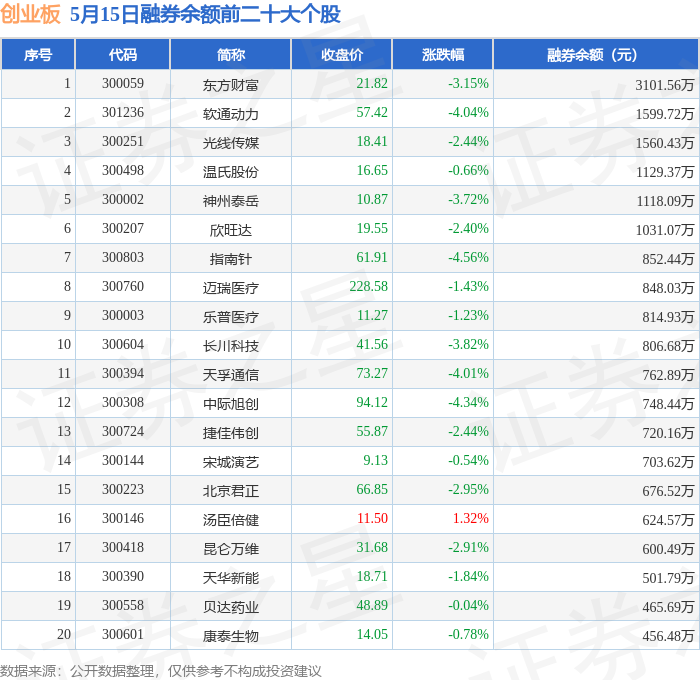Click the heading 5月15日融券余额前二十大个股
Image resolution: width=700 pixels, height=680 pixels.
pos(205,14)
